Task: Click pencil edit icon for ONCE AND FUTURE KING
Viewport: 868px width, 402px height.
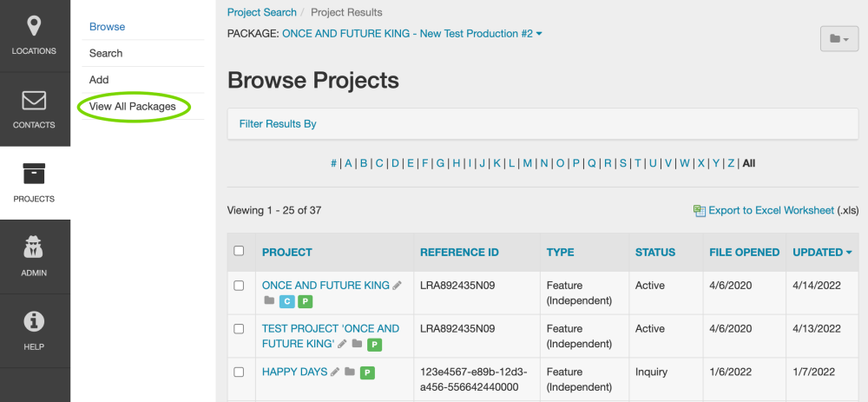Action: pyautogui.click(x=398, y=286)
